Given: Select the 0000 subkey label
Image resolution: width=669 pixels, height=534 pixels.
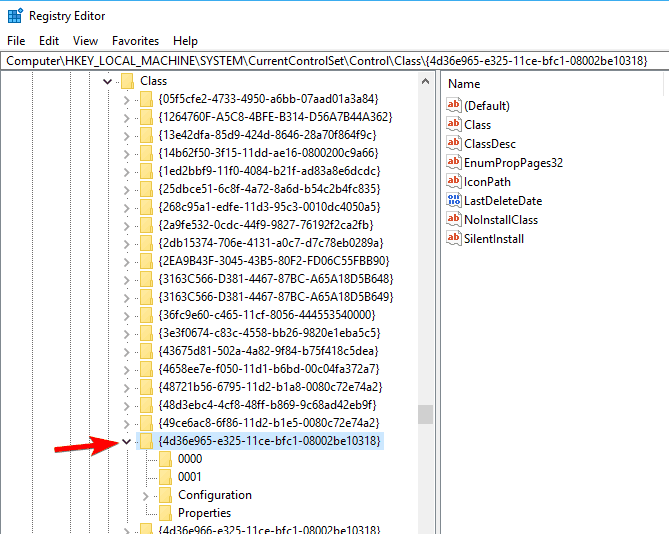Looking at the screenshot, I should pyautogui.click(x=190, y=459).
